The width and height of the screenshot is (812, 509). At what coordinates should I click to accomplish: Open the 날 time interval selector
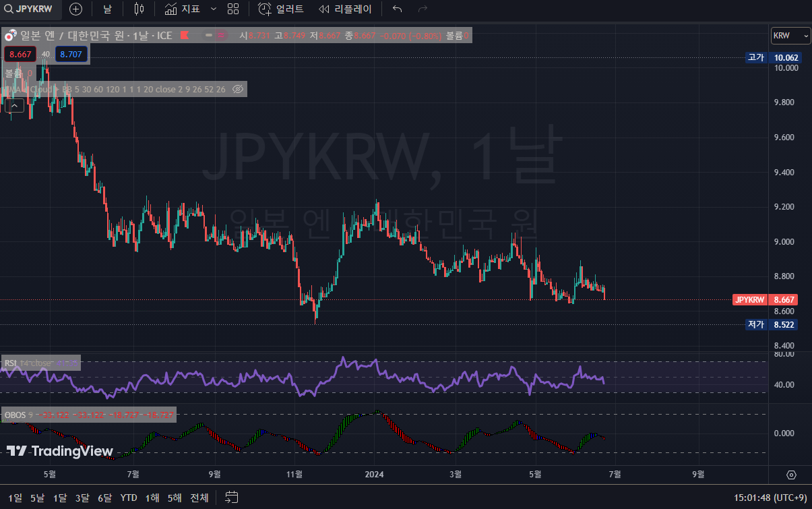click(x=108, y=9)
